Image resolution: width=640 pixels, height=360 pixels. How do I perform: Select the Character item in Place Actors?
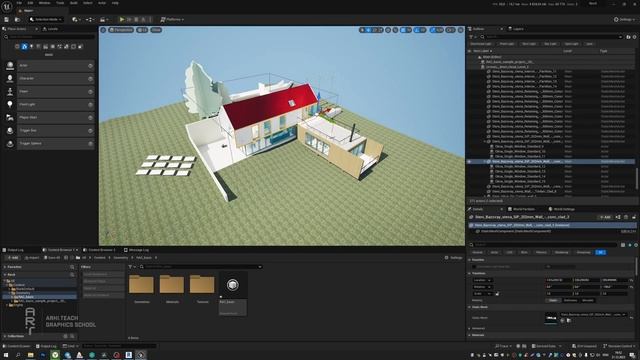click(56, 78)
